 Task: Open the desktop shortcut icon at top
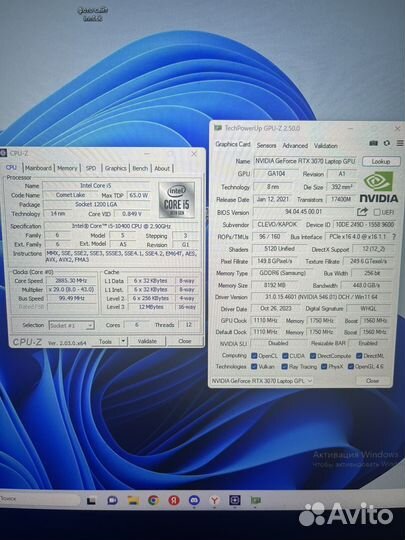coord(93,14)
